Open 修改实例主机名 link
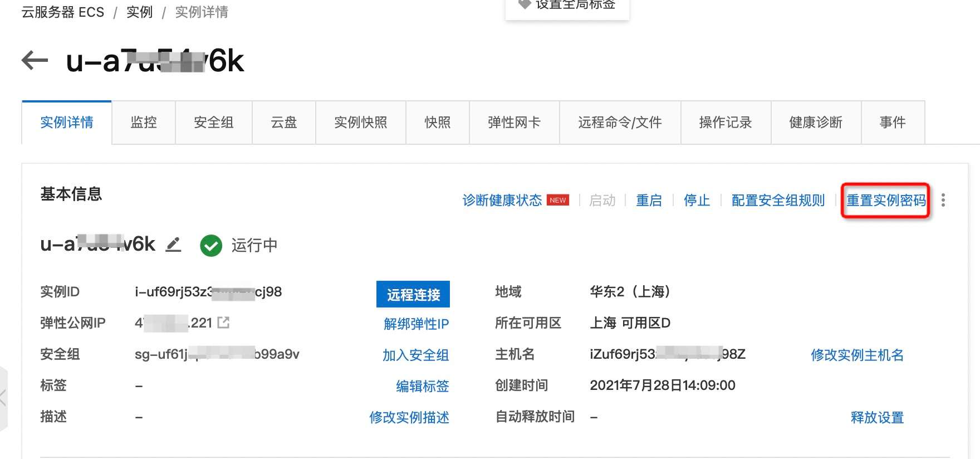The image size is (980, 459). (857, 355)
